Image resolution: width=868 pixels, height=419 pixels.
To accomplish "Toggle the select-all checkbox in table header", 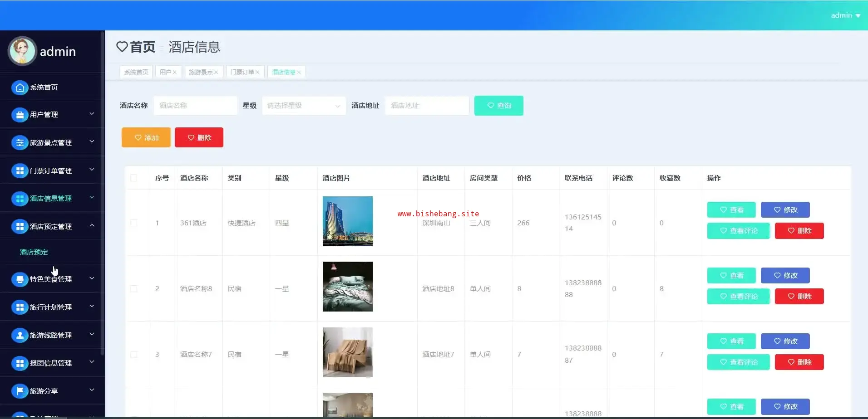I will pos(134,178).
